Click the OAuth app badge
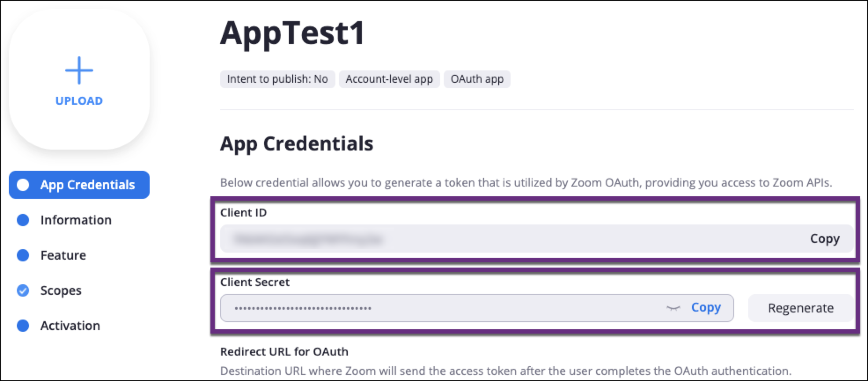868x382 pixels. click(x=477, y=79)
